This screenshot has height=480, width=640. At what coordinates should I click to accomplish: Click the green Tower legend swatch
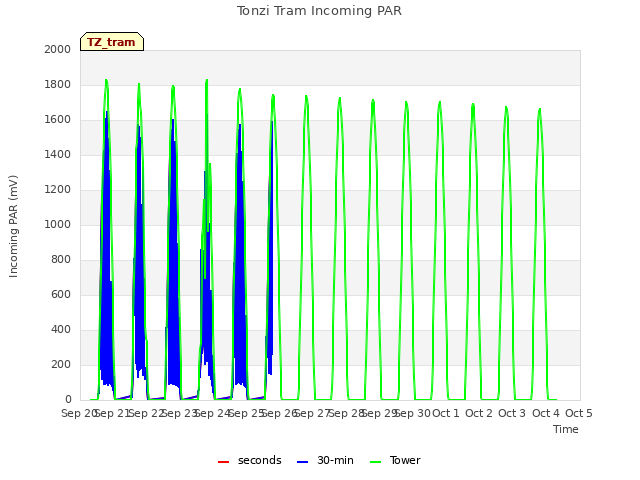pyautogui.click(x=375, y=462)
